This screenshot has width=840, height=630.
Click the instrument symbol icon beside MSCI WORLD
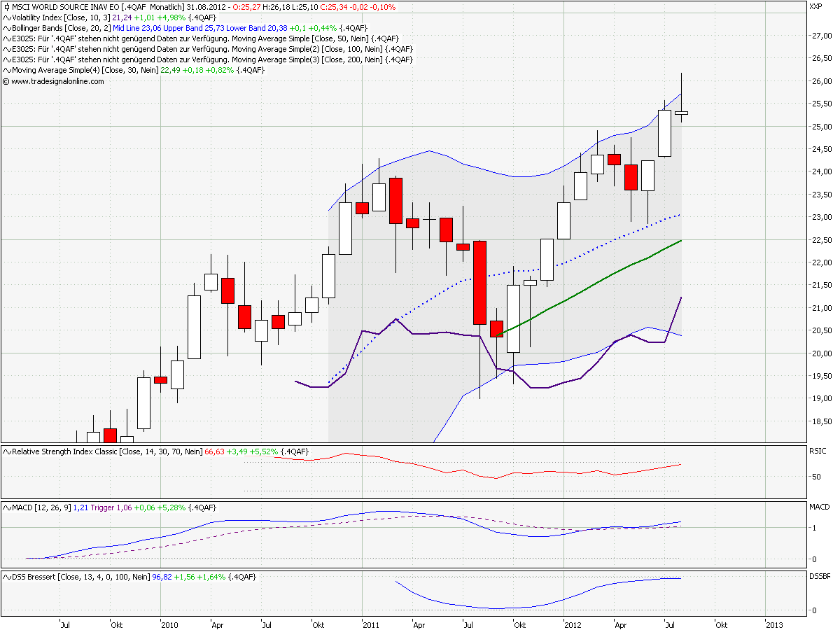[6, 6]
